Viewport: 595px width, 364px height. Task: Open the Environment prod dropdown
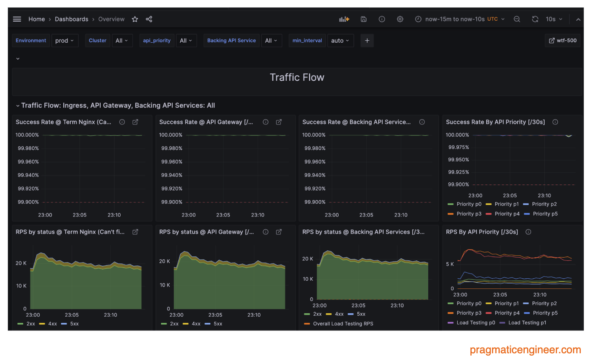64,41
